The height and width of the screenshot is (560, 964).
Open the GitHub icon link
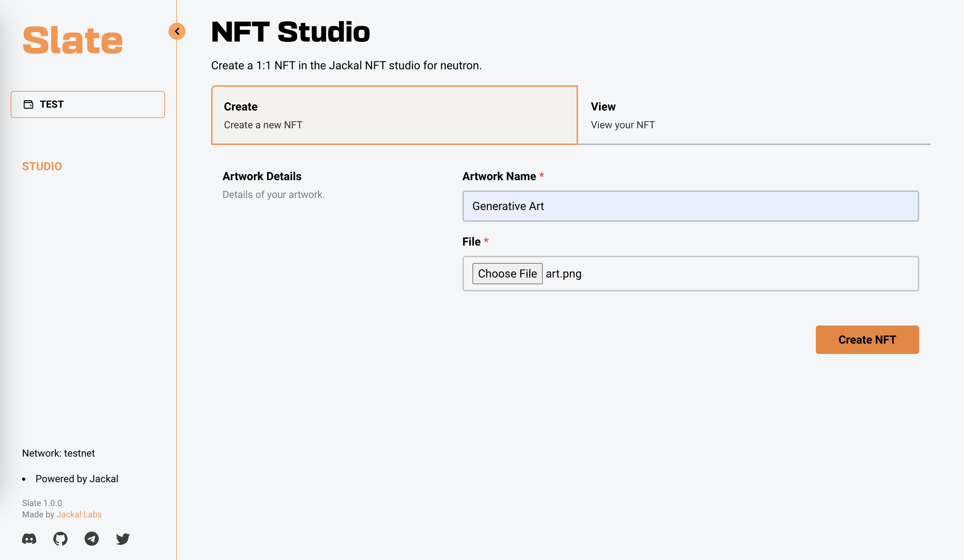coord(60,539)
